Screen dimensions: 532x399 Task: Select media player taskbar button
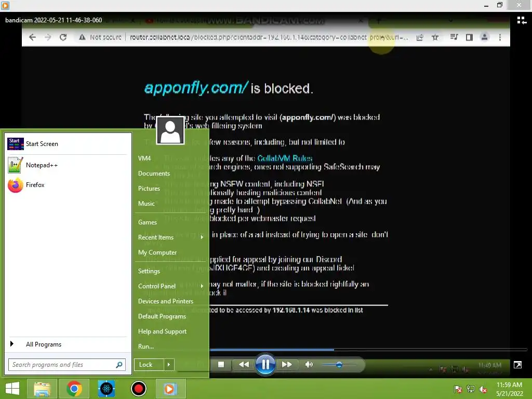click(x=170, y=389)
